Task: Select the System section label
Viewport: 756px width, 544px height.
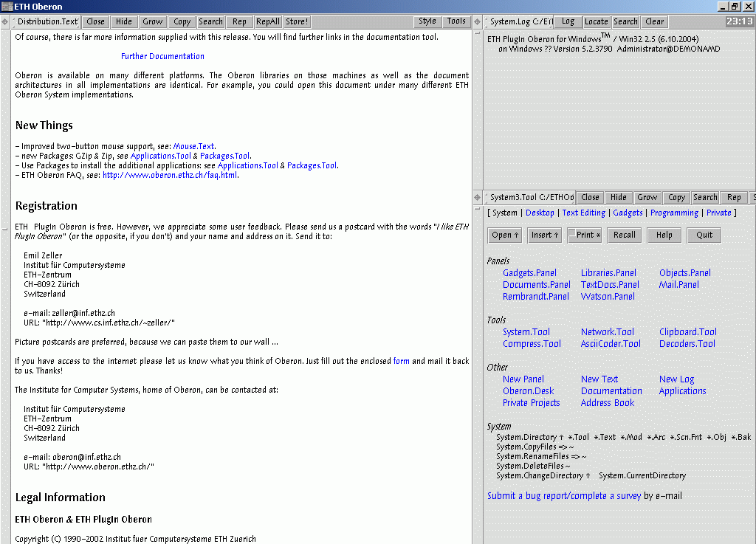Action: click(x=505, y=213)
